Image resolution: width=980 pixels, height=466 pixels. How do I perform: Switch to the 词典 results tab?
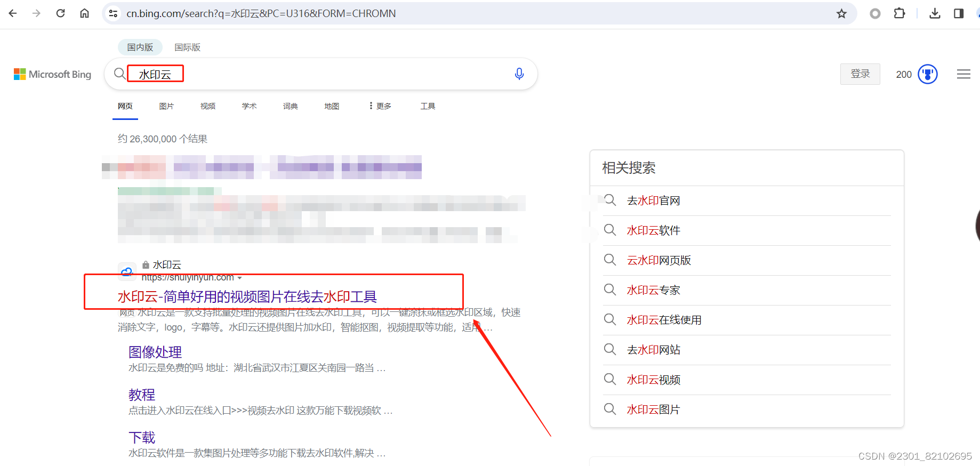[x=291, y=106]
